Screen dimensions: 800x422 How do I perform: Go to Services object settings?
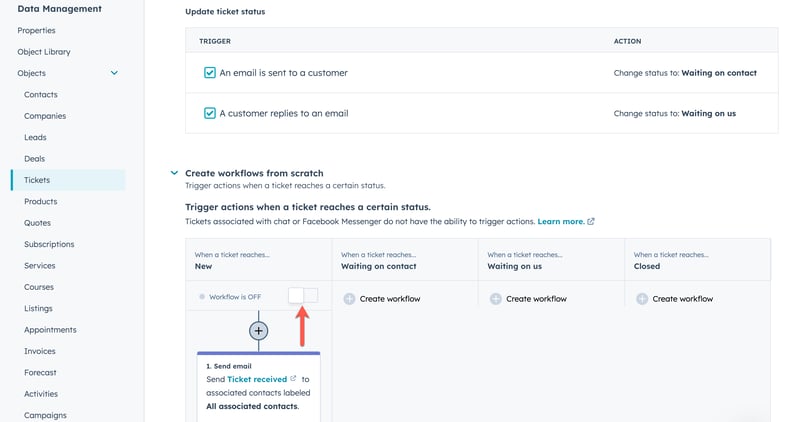pyautogui.click(x=40, y=266)
